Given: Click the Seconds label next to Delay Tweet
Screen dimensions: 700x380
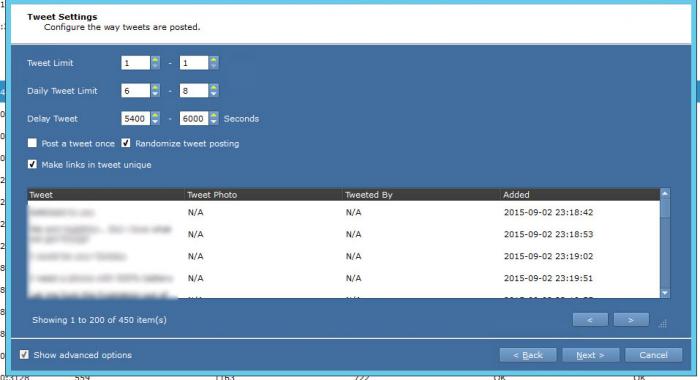Looking at the screenshot, I should (x=241, y=119).
